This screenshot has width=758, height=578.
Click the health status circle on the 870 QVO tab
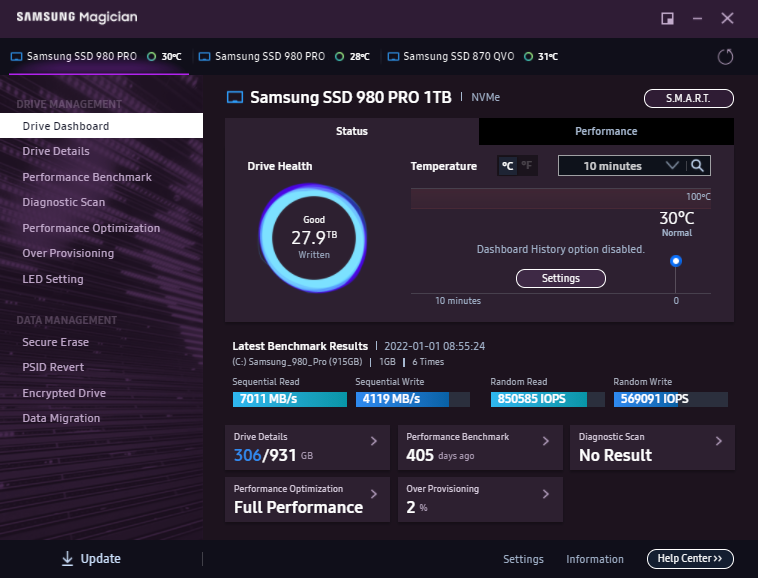pos(528,57)
